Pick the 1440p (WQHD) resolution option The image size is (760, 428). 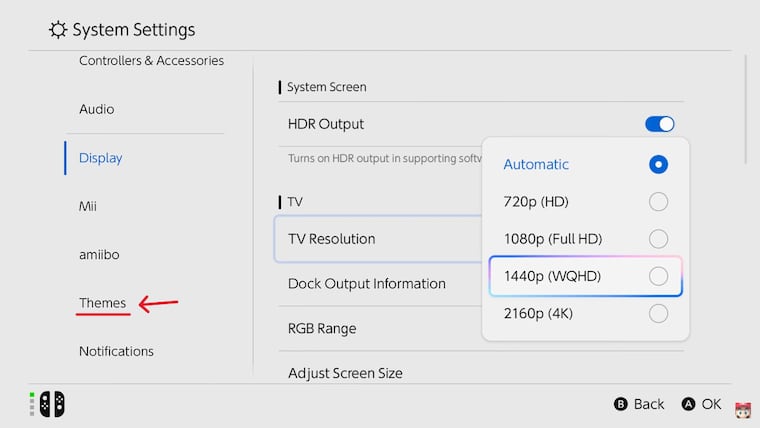point(658,277)
